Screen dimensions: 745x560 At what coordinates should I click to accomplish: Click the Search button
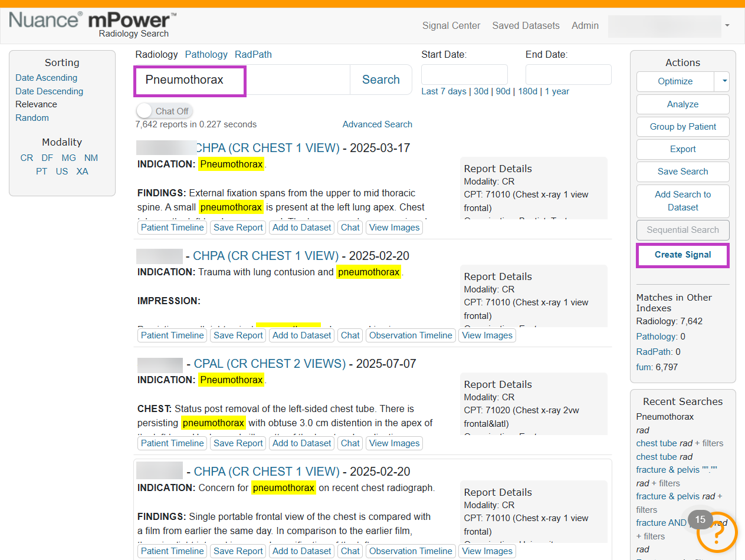pyautogui.click(x=380, y=80)
